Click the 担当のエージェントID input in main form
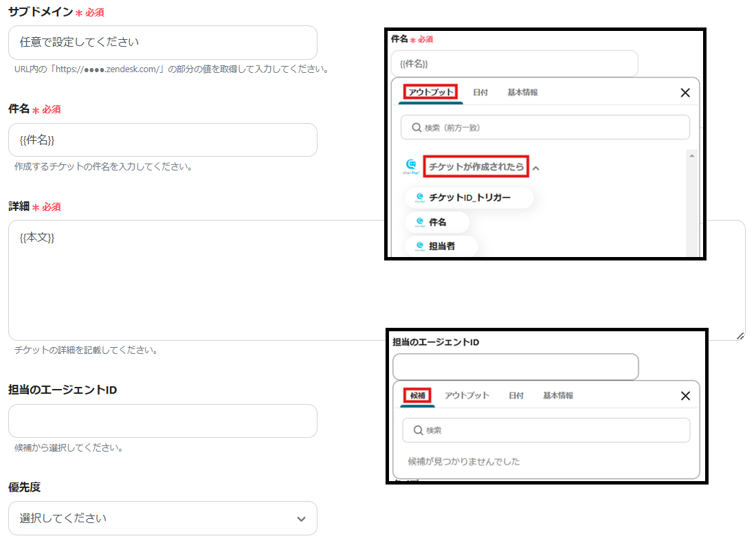Viewport: 756px width, 545px height. 163,421
